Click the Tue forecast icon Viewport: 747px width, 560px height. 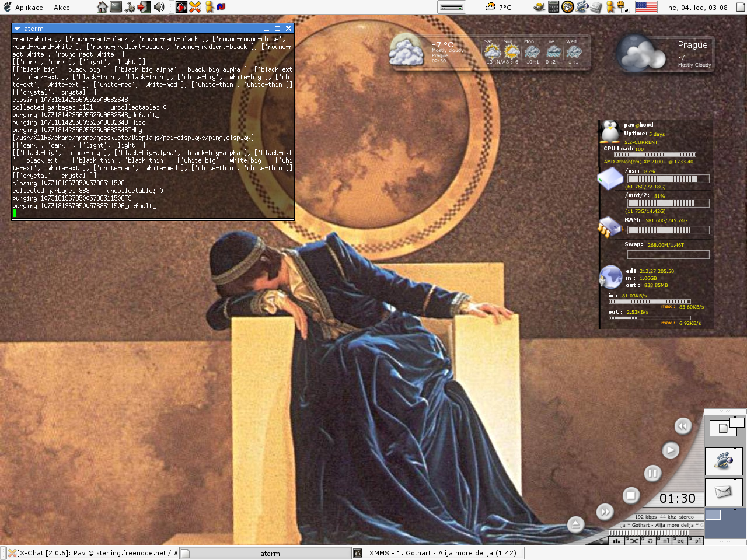pyautogui.click(x=553, y=52)
